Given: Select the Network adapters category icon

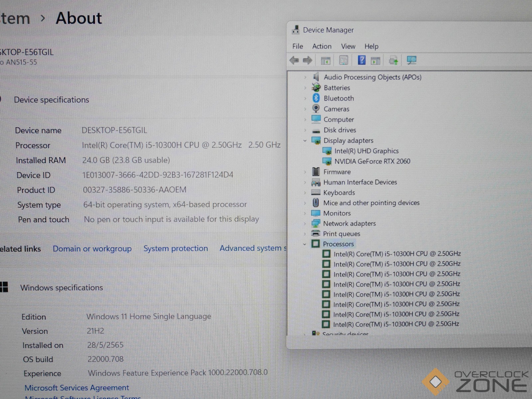Looking at the screenshot, I should 316,223.
